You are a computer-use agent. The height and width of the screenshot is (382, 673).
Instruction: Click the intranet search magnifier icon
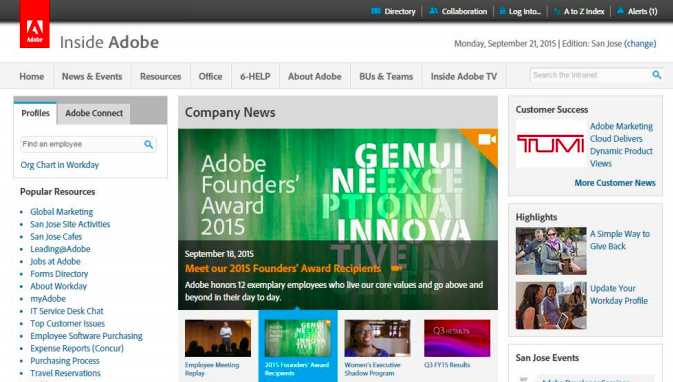(656, 75)
